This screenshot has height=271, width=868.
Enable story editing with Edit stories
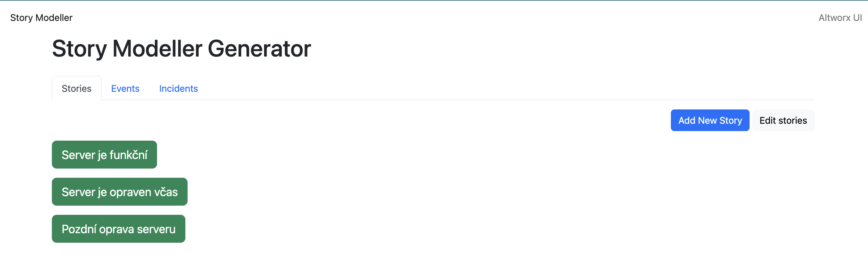[x=783, y=120]
